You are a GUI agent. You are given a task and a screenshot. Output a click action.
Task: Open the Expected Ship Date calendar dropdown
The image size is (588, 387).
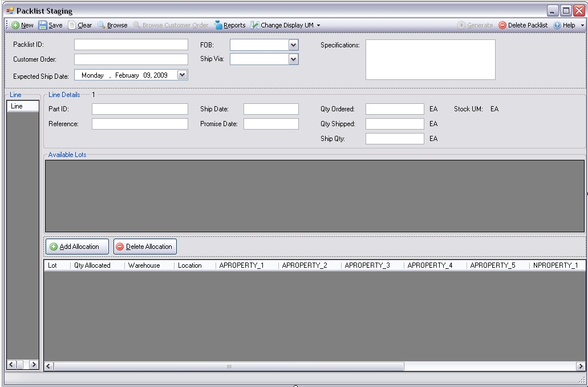point(182,75)
